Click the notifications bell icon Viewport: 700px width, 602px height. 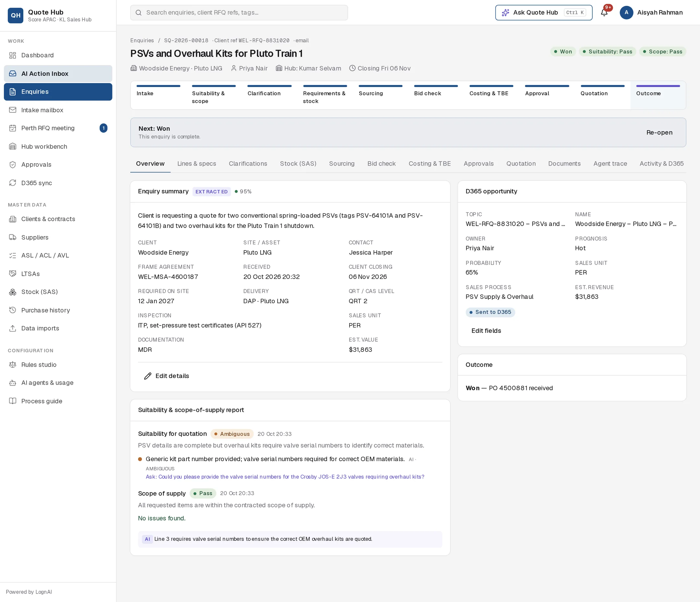pos(604,13)
